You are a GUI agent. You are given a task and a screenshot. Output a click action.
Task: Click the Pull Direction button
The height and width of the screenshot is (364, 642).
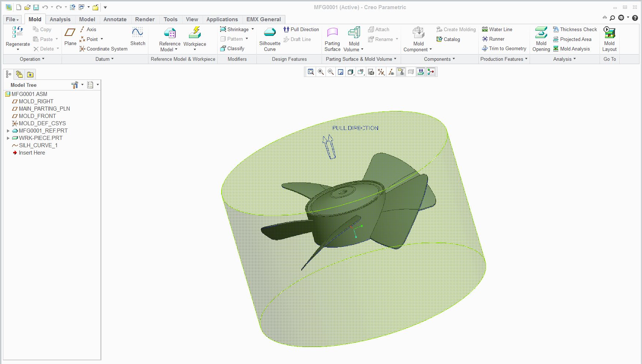[x=301, y=29]
